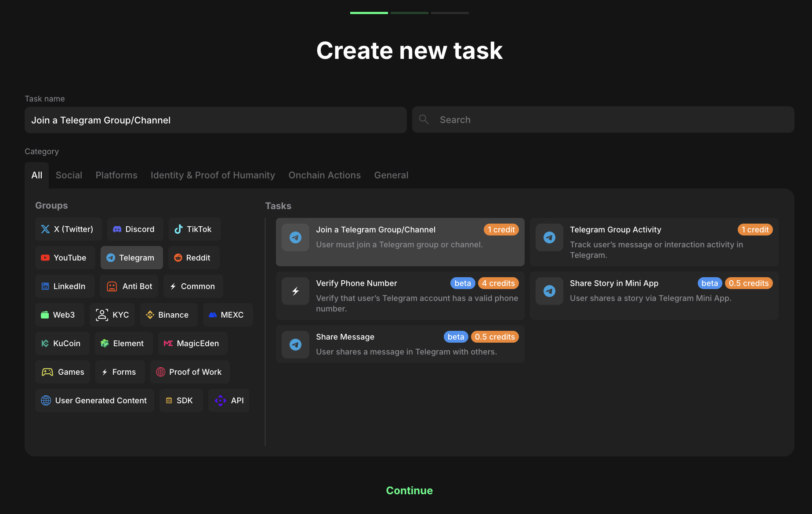The width and height of the screenshot is (812, 514).
Task: Focus the Search input field
Action: (603, 119)
